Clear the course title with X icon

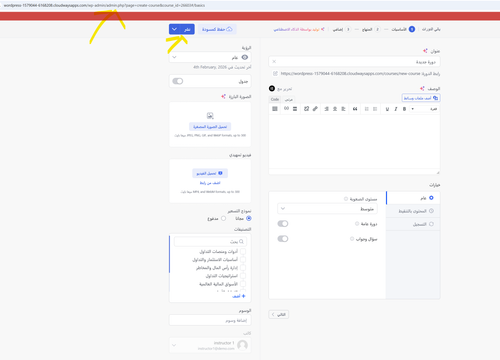(274, 62)
